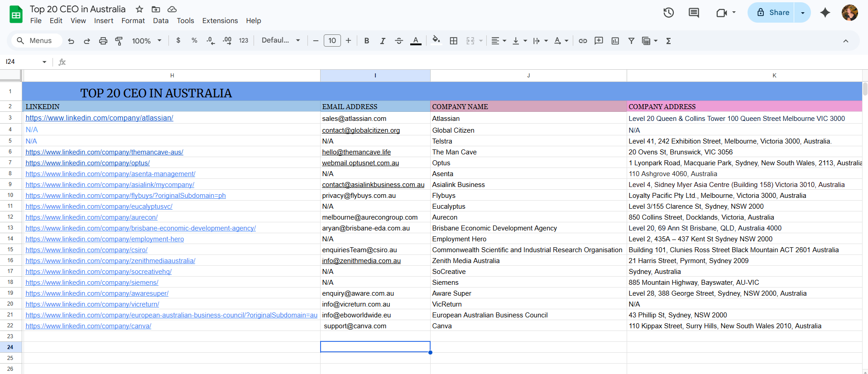Screen dimensions: 868x374
Task: Open more number formats (123)
Action: coord(244,41)
